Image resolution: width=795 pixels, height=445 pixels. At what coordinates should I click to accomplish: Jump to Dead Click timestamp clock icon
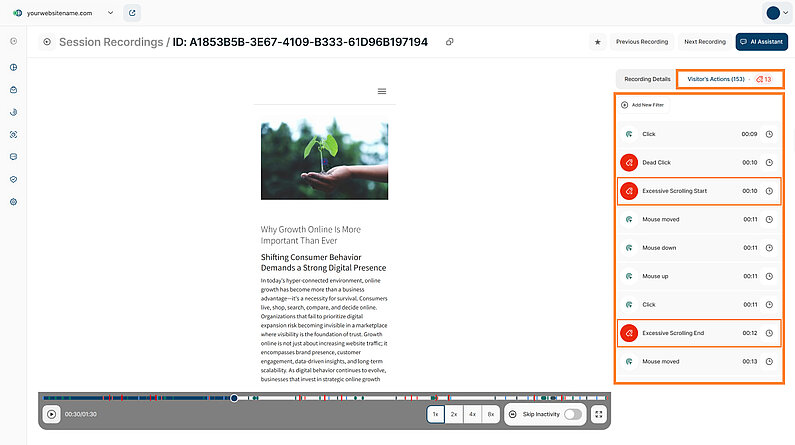[769, 162]
